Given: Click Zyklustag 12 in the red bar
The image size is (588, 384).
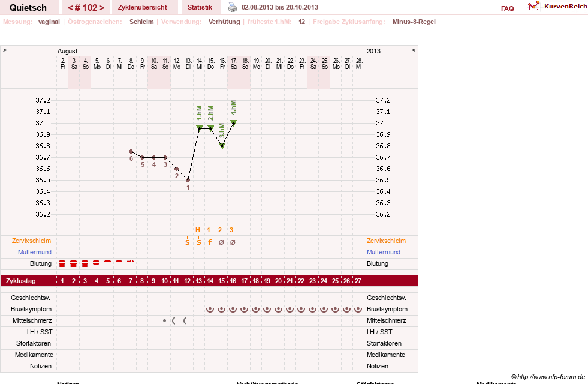Looking at the screenshot, I should point(187,281).
